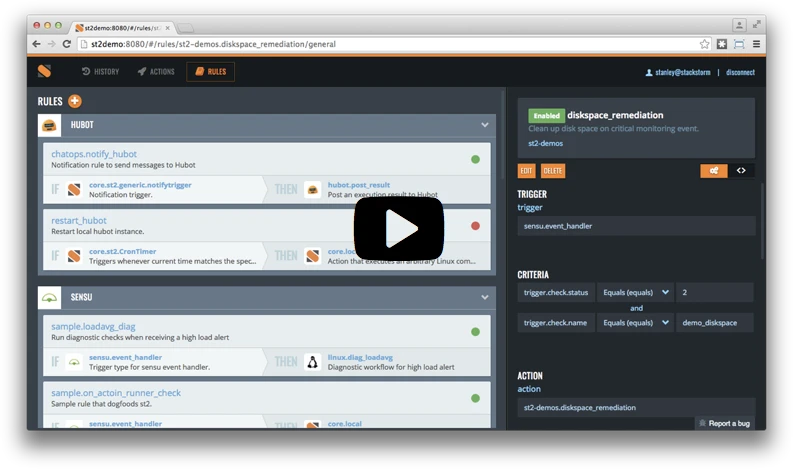Select the Rules tab

tap(210, 72)
